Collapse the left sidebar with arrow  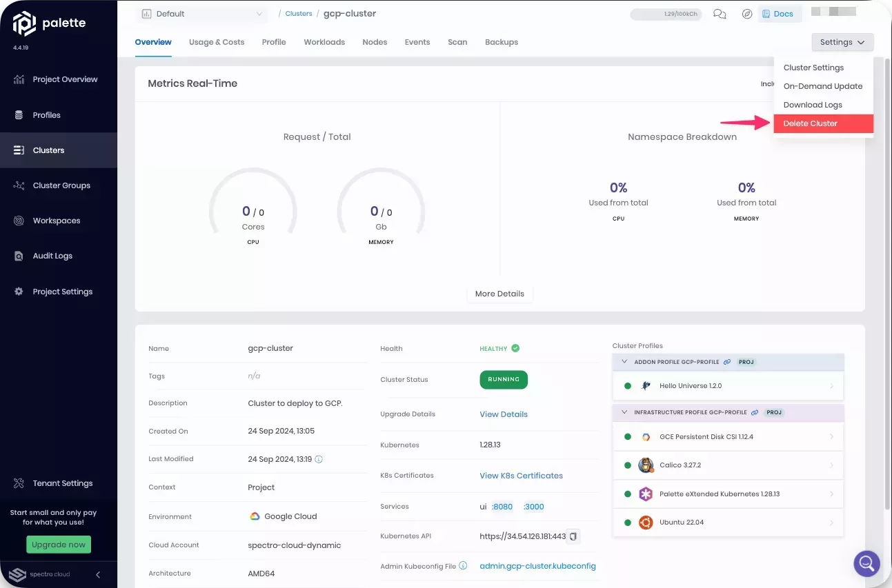(x=98, y=574)
